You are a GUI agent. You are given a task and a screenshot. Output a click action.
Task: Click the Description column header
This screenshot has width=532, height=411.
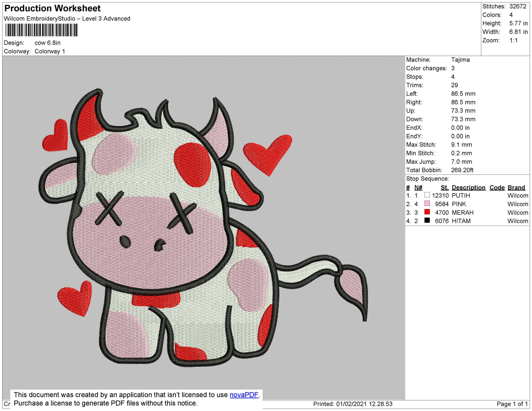pyautogui.click(x=468, y=187)
